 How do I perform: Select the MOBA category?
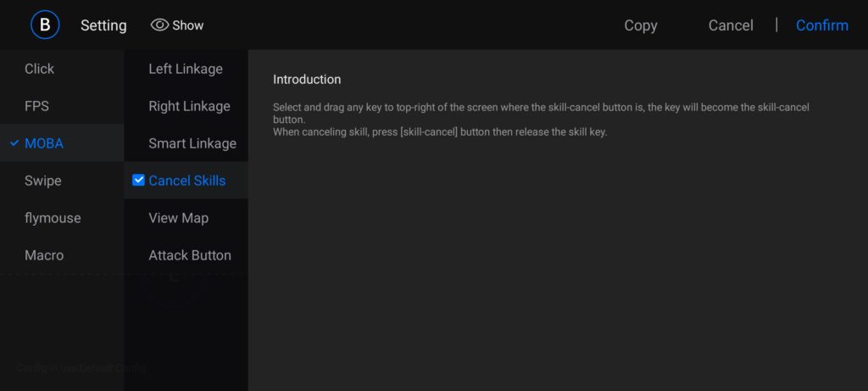[x=44, y=143]
